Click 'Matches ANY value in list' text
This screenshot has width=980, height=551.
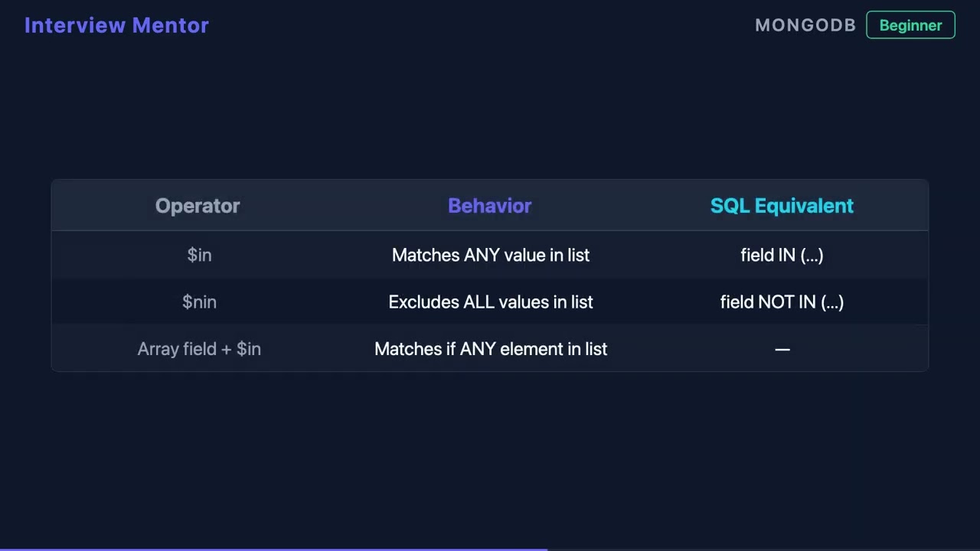pyautogui.click(x=491, y=255)
